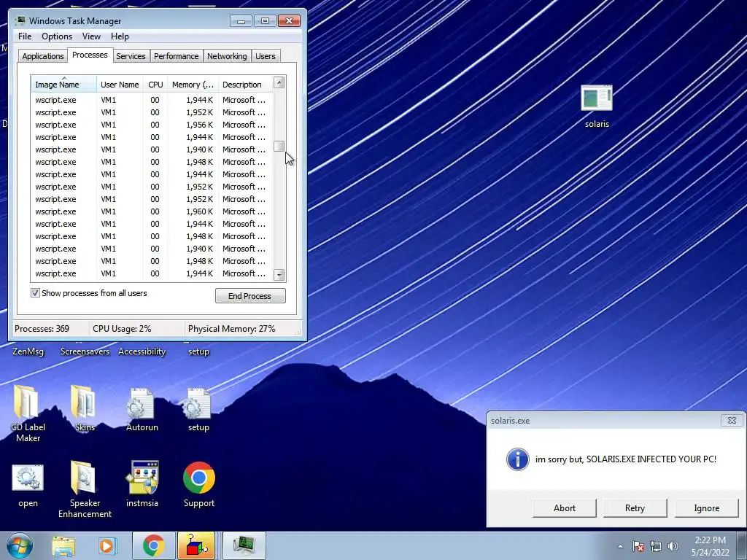Open the volume speaker tray icon

673,546
